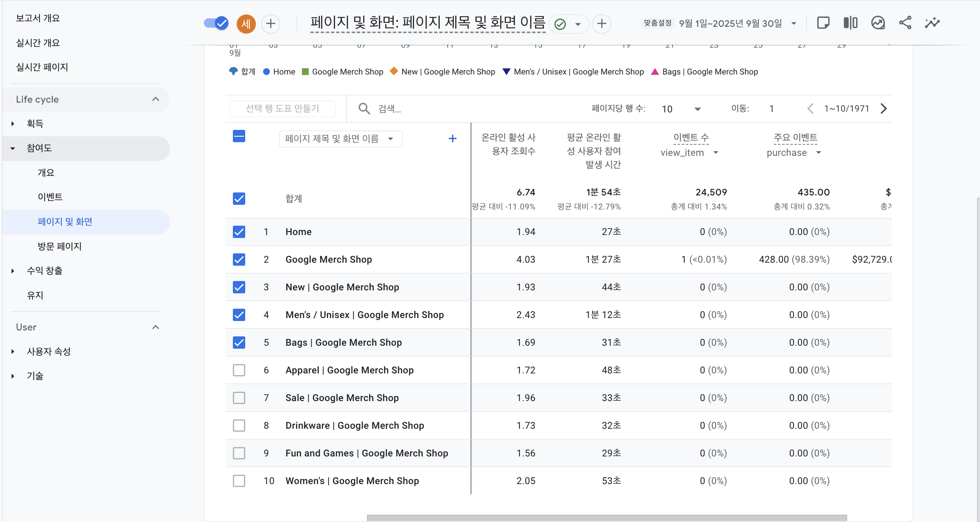The image size is (980, 522).
Task: Open the 방문 페이지 report
Action: click(60, 246)
